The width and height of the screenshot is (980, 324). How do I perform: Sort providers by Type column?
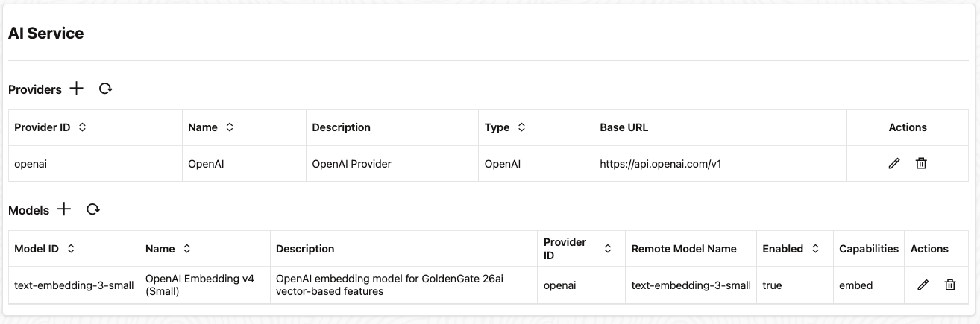[521, 127]
